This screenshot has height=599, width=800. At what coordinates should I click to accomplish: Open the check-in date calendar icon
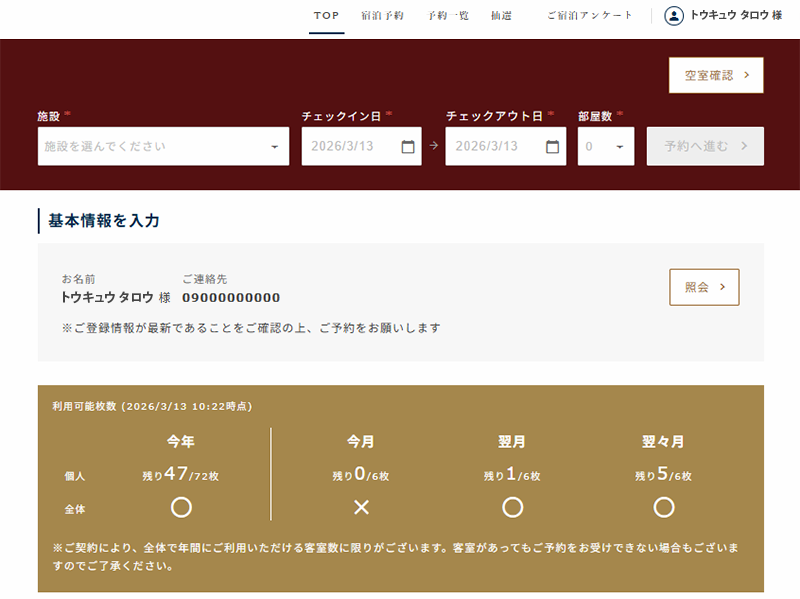[408, 147]
